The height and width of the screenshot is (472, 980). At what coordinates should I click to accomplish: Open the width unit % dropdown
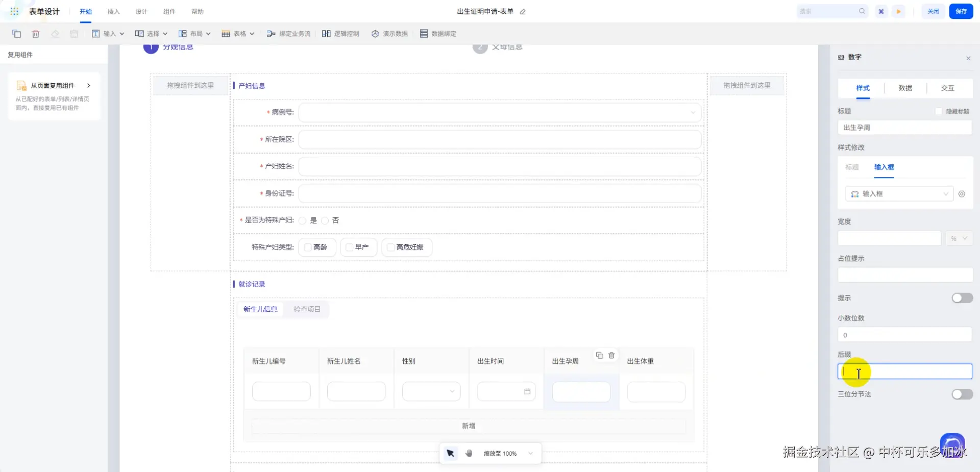click(x=959, y=238)
